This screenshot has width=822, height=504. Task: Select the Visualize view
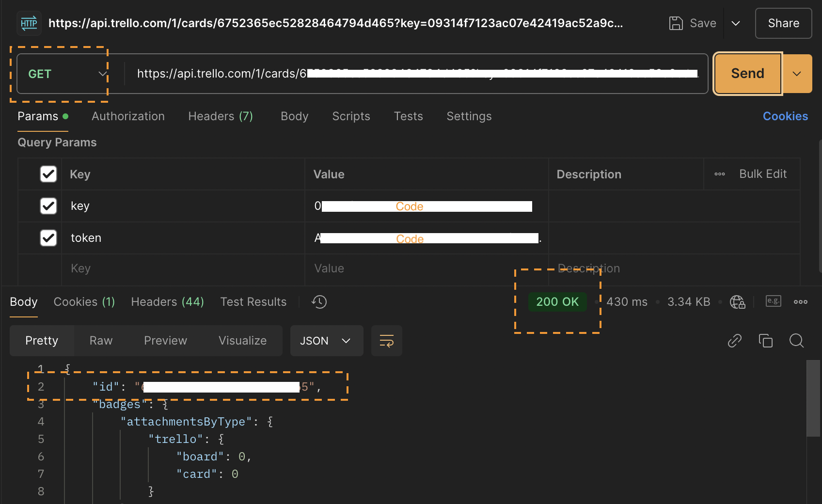pos(242,341)
